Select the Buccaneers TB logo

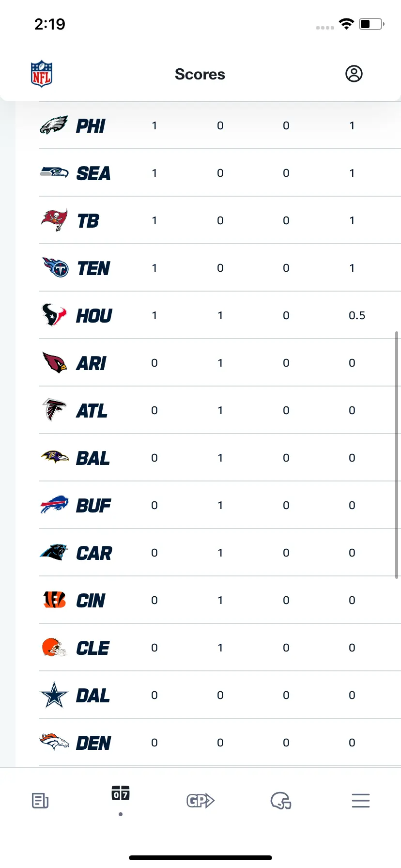54,220
